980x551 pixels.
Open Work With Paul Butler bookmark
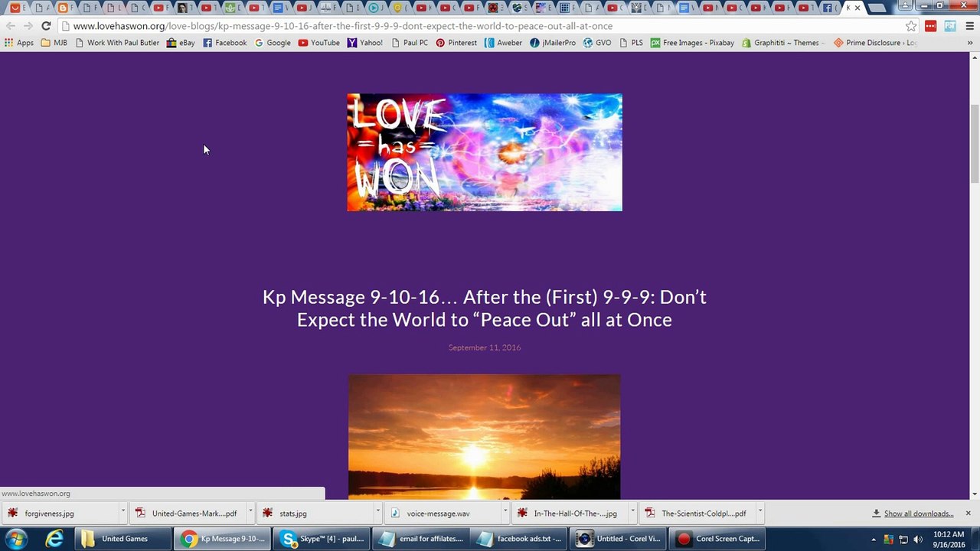(x=117, y=43)
